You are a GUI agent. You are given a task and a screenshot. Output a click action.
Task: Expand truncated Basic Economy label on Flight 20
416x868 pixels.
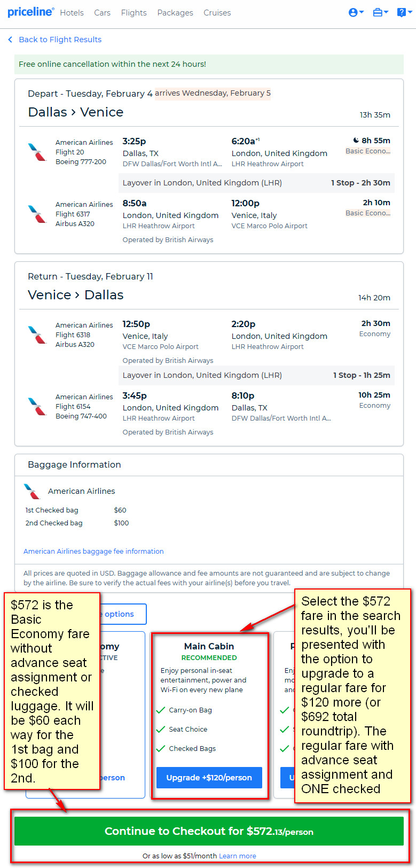pos(368,151)
